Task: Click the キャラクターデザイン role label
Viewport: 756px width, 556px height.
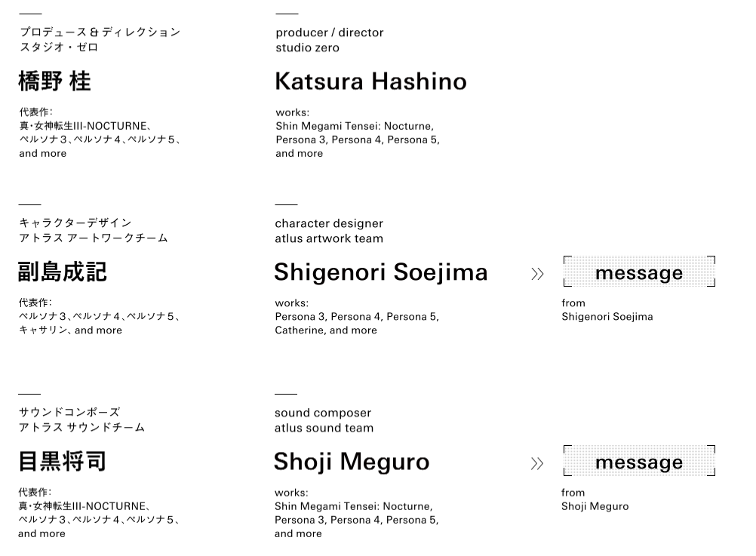Action: (75, 223)
